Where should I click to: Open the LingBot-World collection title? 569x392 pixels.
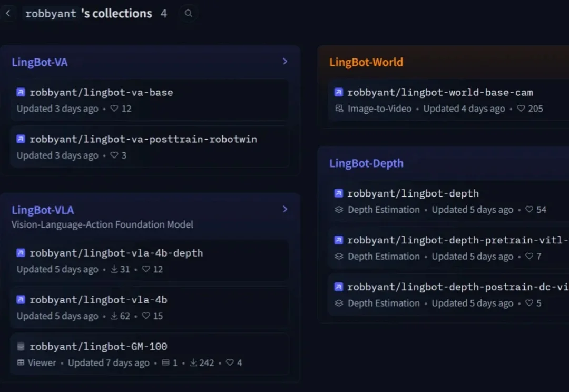pyautogui.click(x=366, y=62)
